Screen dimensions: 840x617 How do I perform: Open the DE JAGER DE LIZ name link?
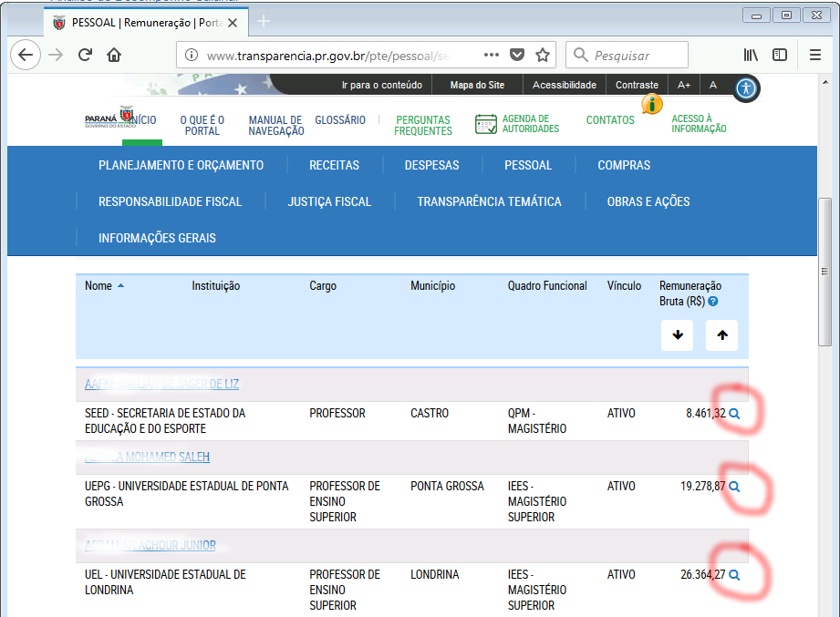161,385
